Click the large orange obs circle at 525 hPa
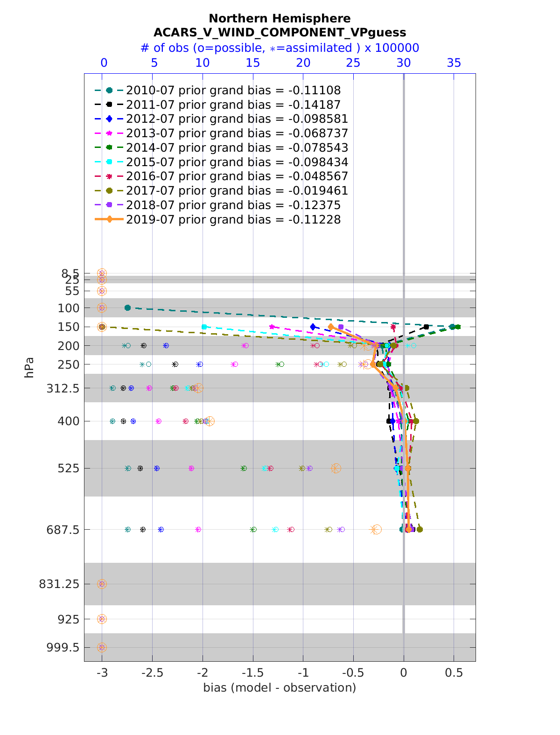The image size is (560, 735). pyautogui.click(x=336, y=468)
